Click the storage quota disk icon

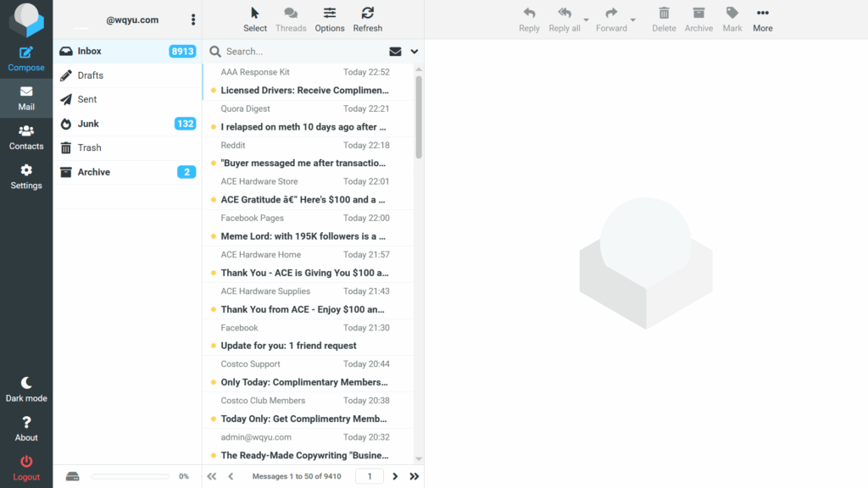[73, 476]
